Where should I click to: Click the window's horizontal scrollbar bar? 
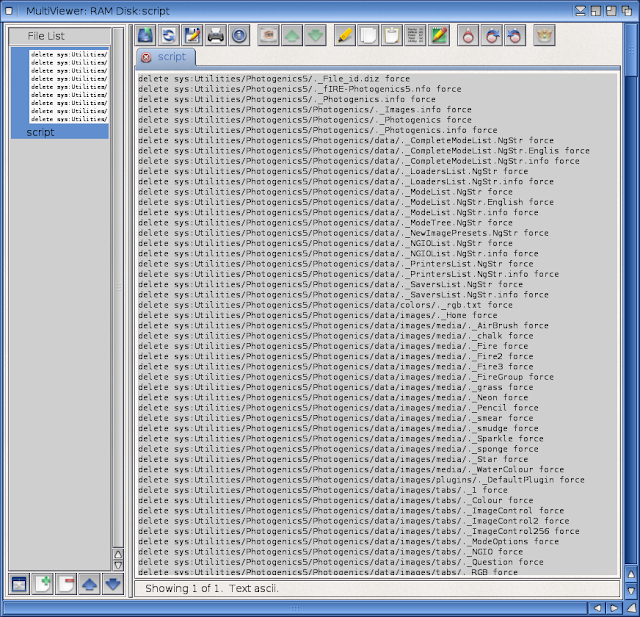click(x=295, y=608)
